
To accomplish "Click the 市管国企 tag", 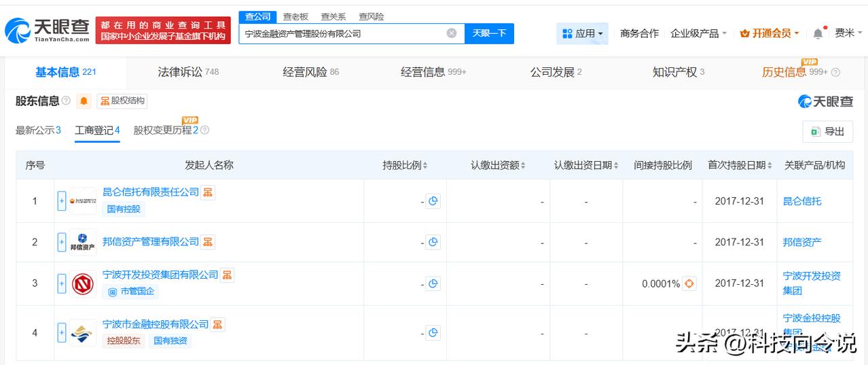I will [131, 292].
